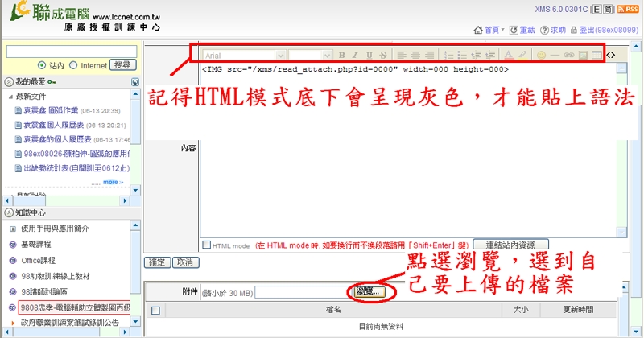Click the insert hyperlink chain icon

(x=568, y=55)
